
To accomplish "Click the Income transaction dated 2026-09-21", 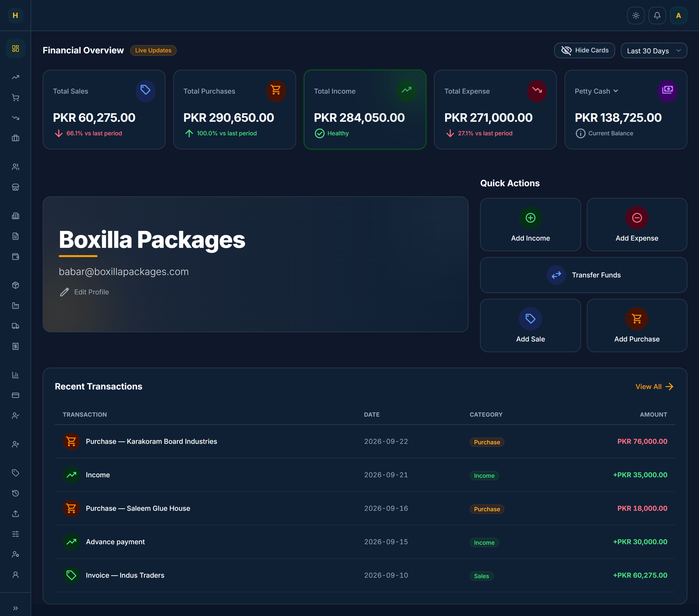I will coord(365,475).
